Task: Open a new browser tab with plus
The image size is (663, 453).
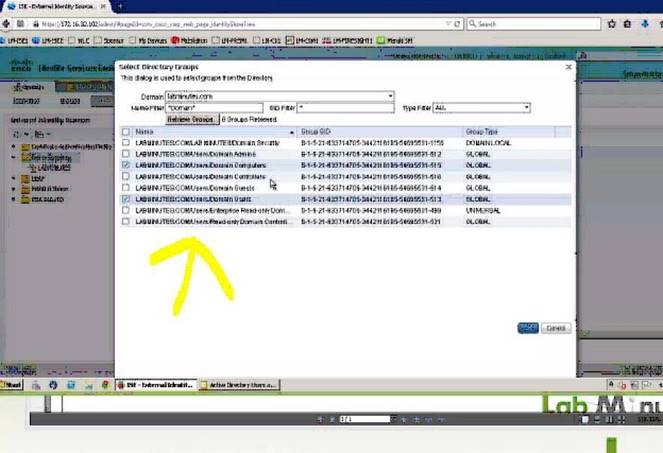Action: pos(120,6)
